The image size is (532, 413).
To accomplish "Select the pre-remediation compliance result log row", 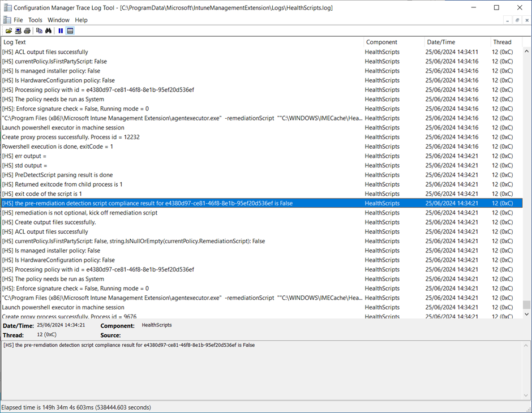I will click(x=170, y=203).
